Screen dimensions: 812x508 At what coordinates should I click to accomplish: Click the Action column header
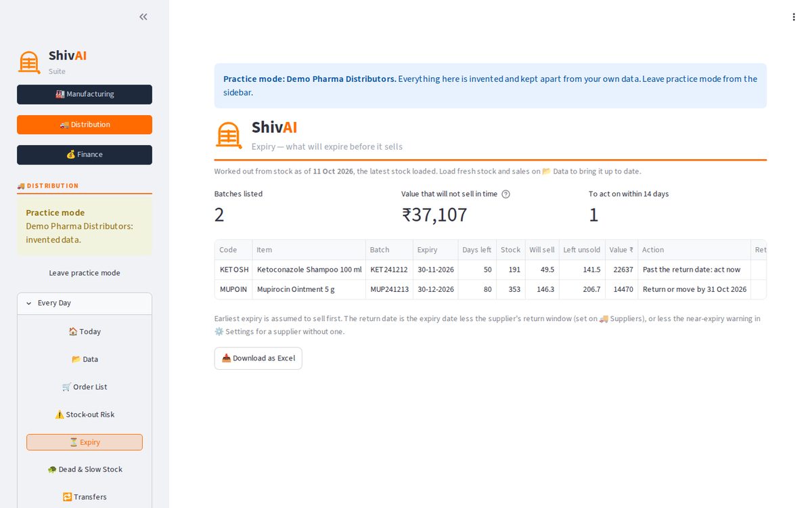tap(694, 250)
